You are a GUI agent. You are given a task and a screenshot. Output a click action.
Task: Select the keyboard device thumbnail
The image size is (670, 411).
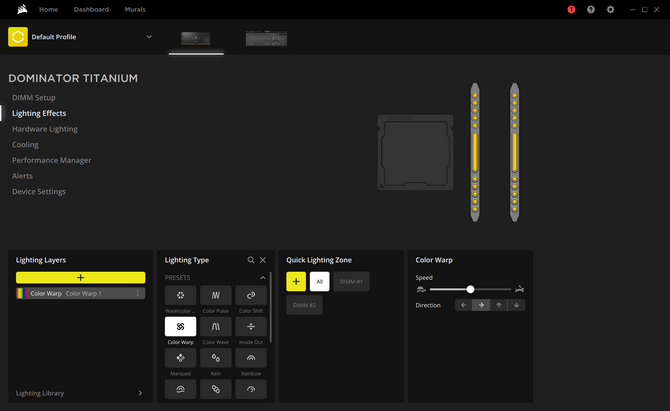[x=266, y=38]
